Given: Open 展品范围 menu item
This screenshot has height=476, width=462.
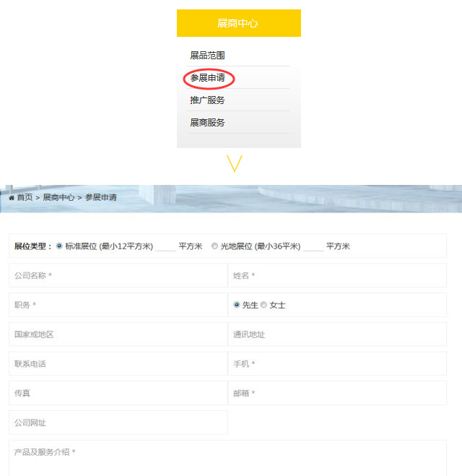Looking at the screenshot, I should click(207, 56).
